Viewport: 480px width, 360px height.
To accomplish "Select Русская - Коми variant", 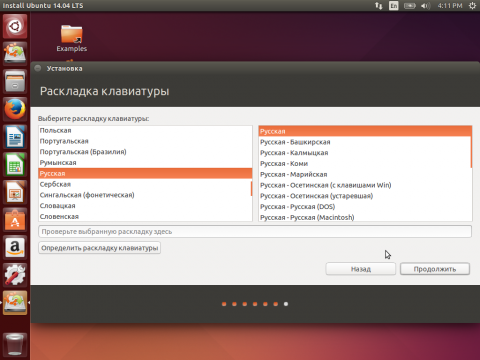I will click(x=365, y=164).
